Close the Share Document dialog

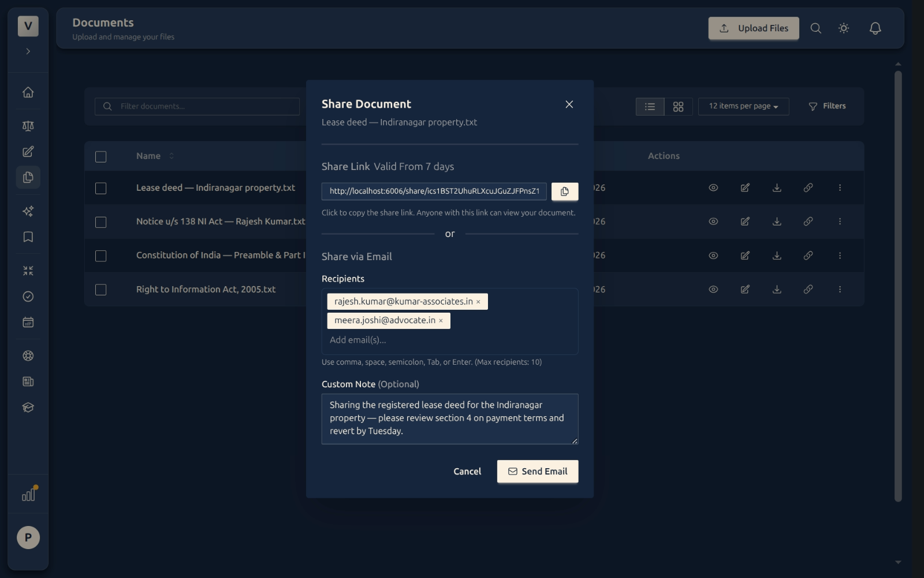[x=569, y=104]
